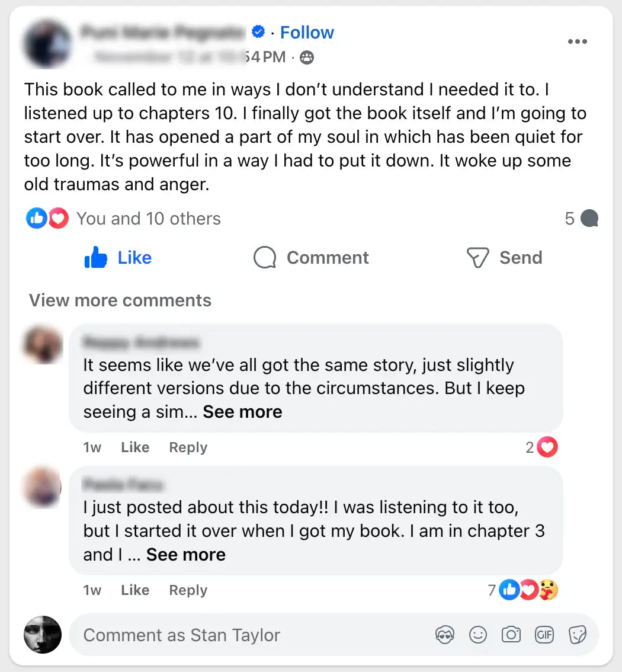
Task: Open the post options three-dot menu
Action: click(x=577, y=41)
